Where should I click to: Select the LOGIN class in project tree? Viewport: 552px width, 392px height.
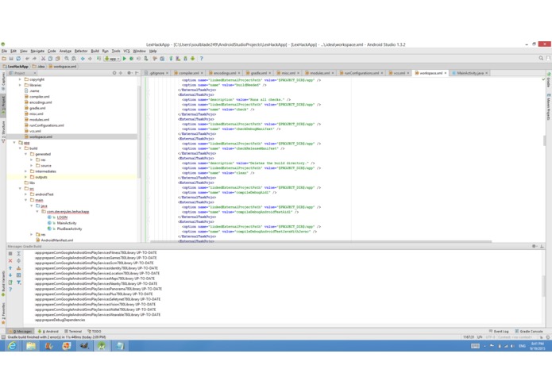[x=62, y=217]
